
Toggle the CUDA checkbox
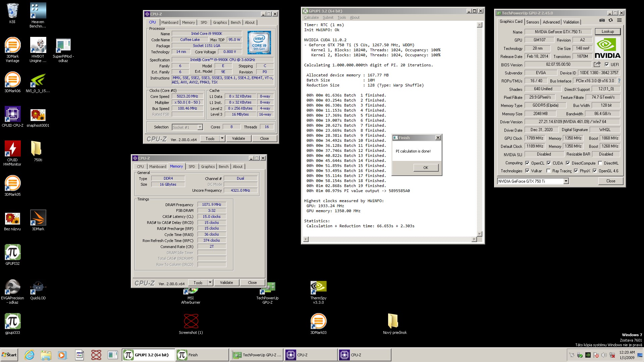coord(549,163)
